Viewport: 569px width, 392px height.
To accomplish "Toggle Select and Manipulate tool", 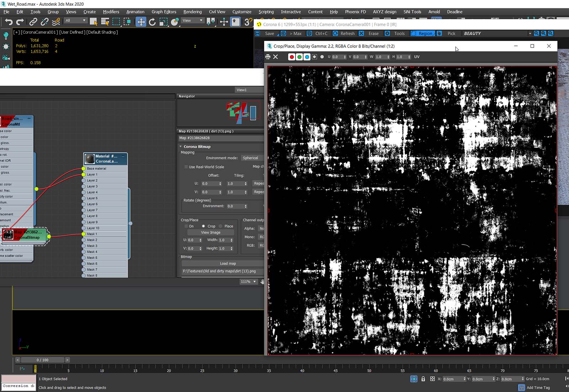I will (224, 22).
